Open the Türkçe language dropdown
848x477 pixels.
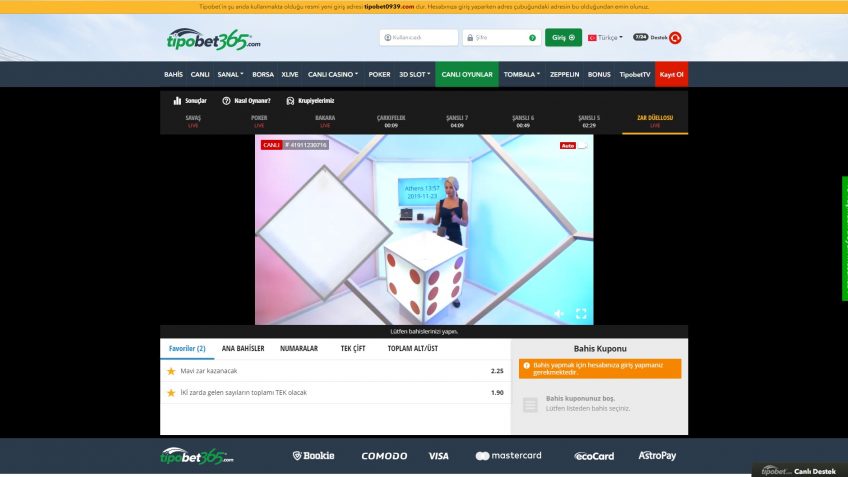click(605, 38)
